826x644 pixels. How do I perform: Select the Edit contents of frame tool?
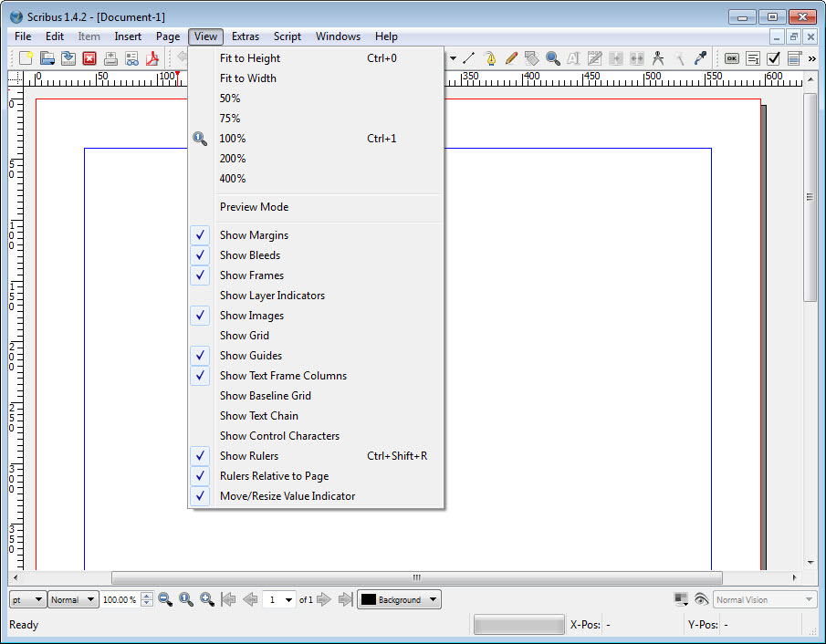(x=574, y=57)
